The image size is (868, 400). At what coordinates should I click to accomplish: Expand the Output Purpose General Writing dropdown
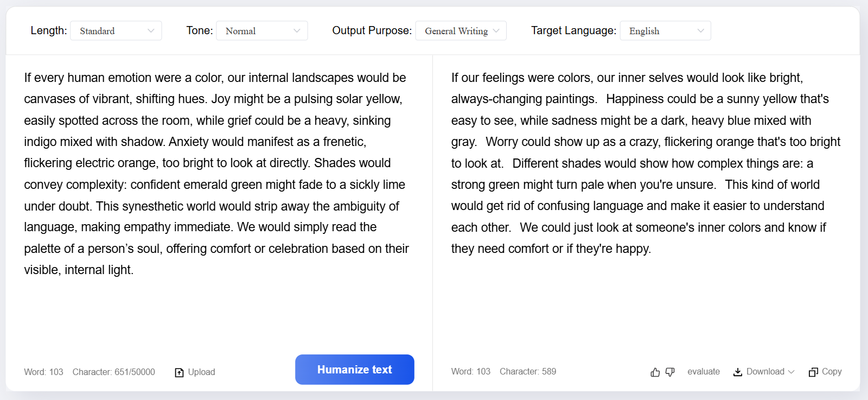coord(461,31)
